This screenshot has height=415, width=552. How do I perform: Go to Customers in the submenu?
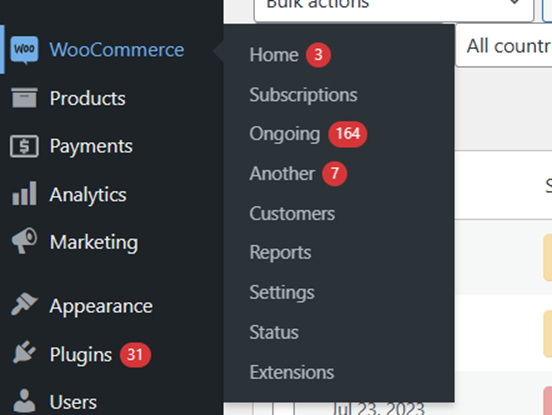[292, 213]
